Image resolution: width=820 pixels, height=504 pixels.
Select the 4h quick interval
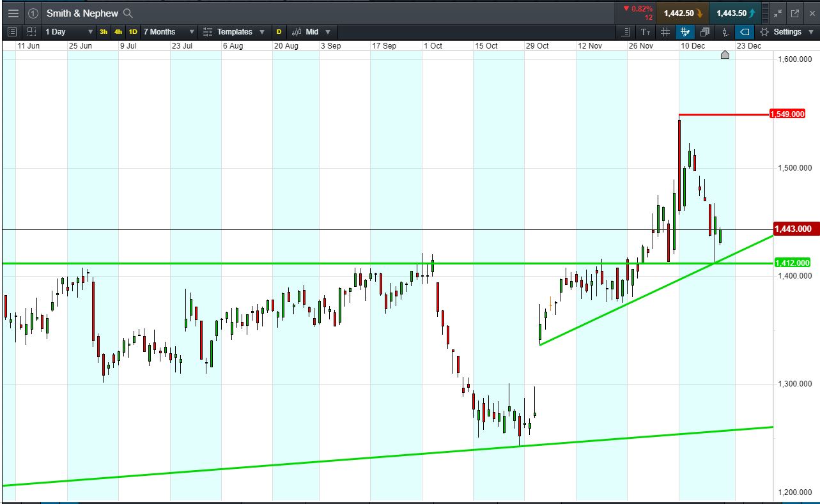[x=118, y=32]
